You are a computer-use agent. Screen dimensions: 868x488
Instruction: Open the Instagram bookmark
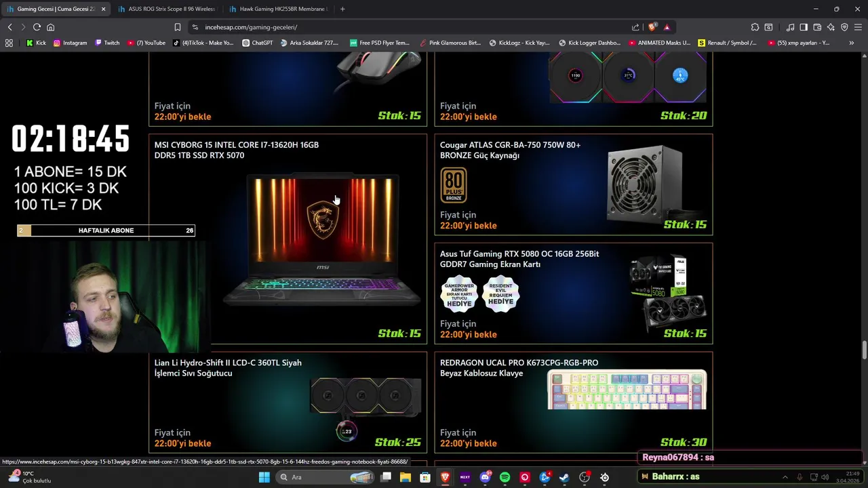click(x=70, y=43)
